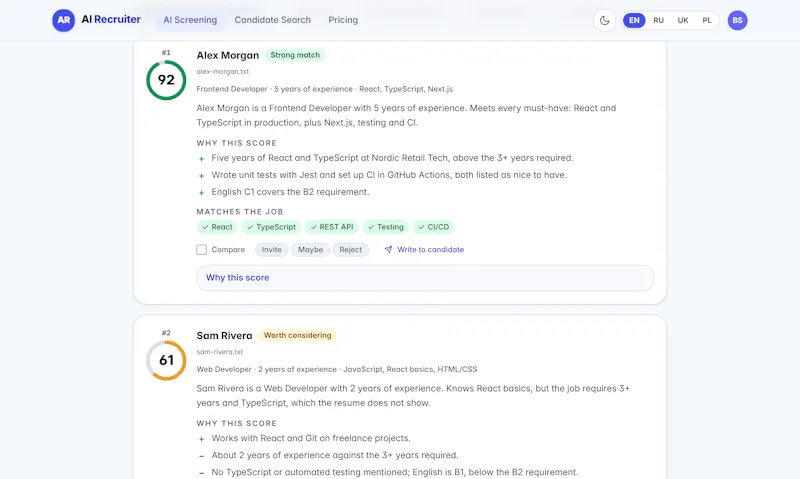The height and width of the screenshot is (479, 800).
Task: Click the Testing match chip
Action: 386,227
